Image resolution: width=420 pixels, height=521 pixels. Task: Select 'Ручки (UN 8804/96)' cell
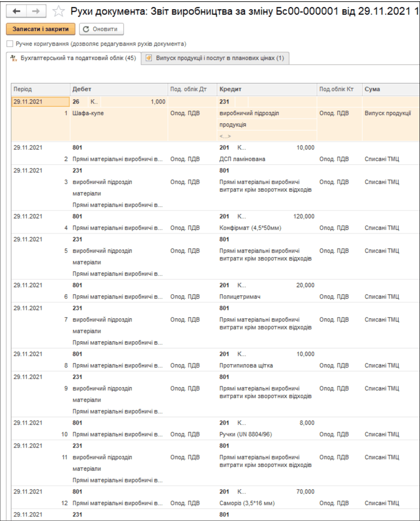[267, 434]
